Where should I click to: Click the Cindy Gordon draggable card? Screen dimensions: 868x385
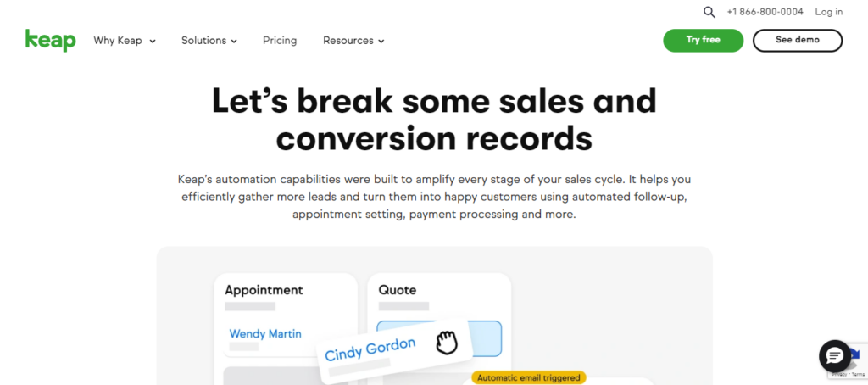pos(370,349)
